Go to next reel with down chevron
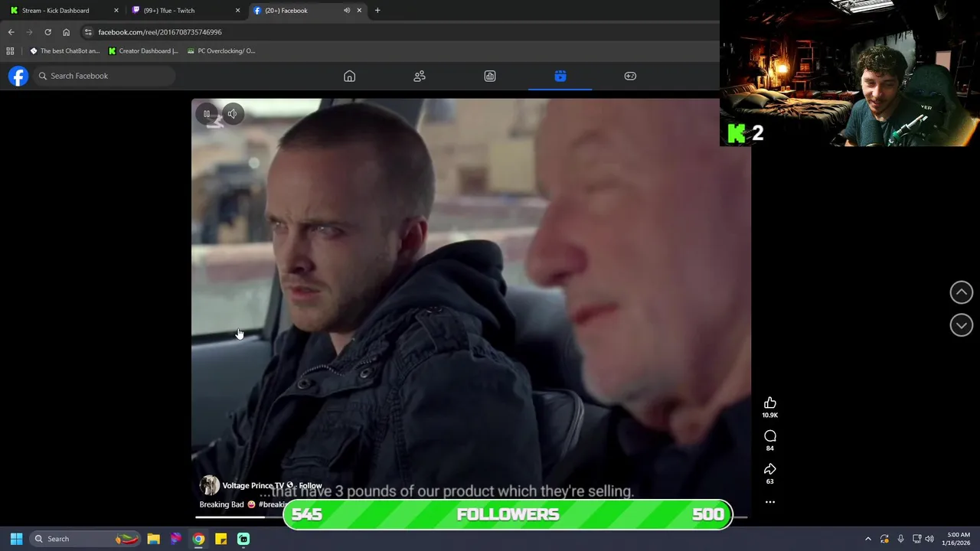This screenshot has width=980, height=551. point(962,325)
